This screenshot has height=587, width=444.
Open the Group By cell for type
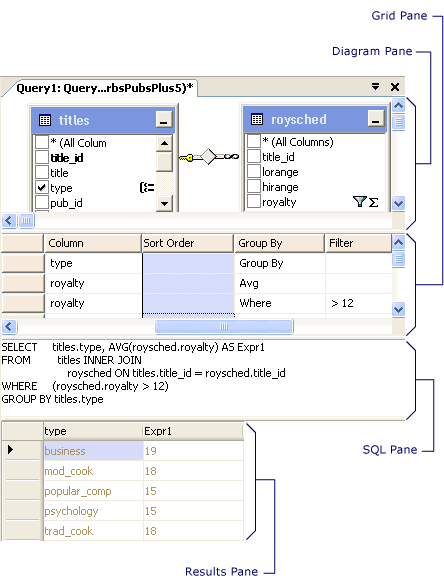tap(280, 263)
